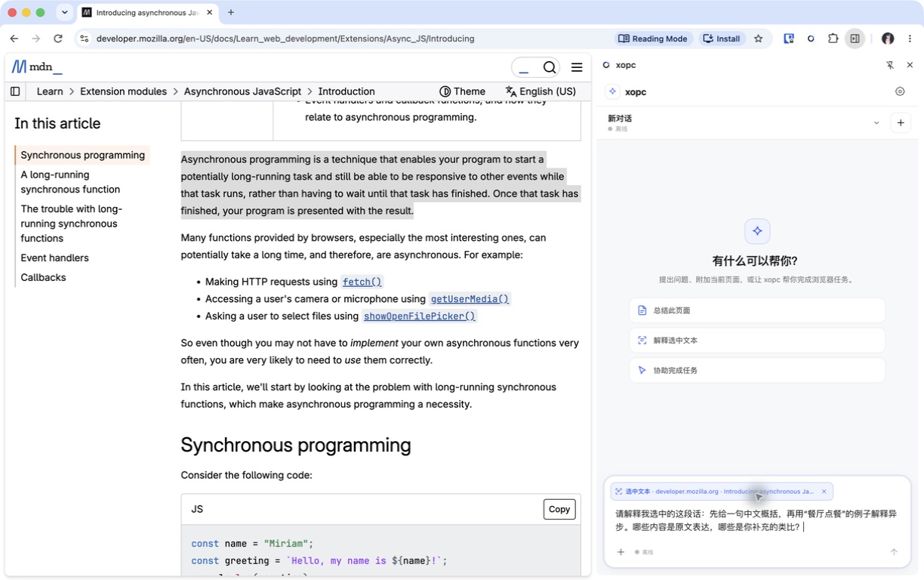Open the tab search dropdown arrow
This screenshot has height=580, width=924.
(x=65, y=12)
